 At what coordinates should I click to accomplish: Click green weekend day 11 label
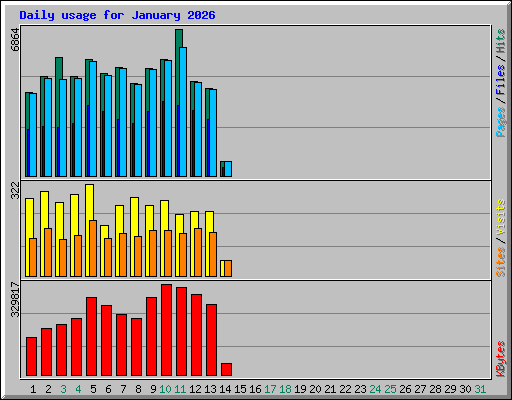[x=180, y=389]
